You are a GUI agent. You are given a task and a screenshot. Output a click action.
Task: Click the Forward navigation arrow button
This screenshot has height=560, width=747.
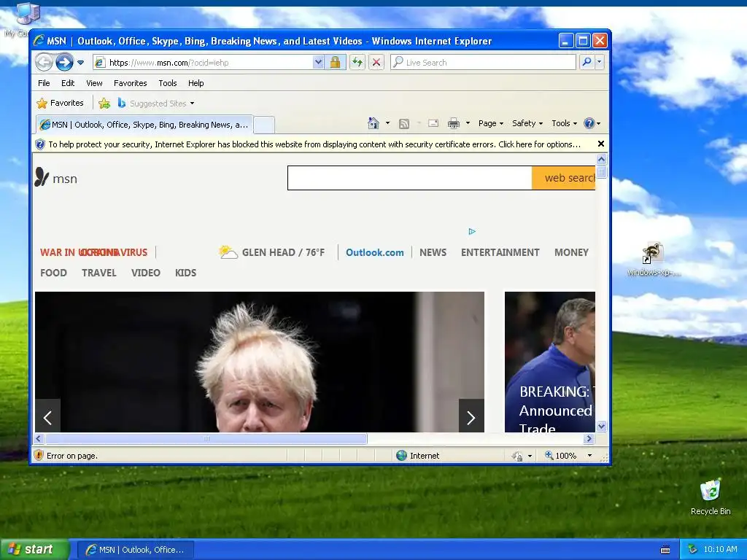(x=64, y=62)
